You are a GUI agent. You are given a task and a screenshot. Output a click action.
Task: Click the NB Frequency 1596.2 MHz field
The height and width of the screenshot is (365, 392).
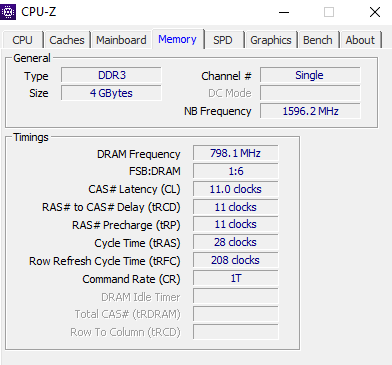[310, 111]
